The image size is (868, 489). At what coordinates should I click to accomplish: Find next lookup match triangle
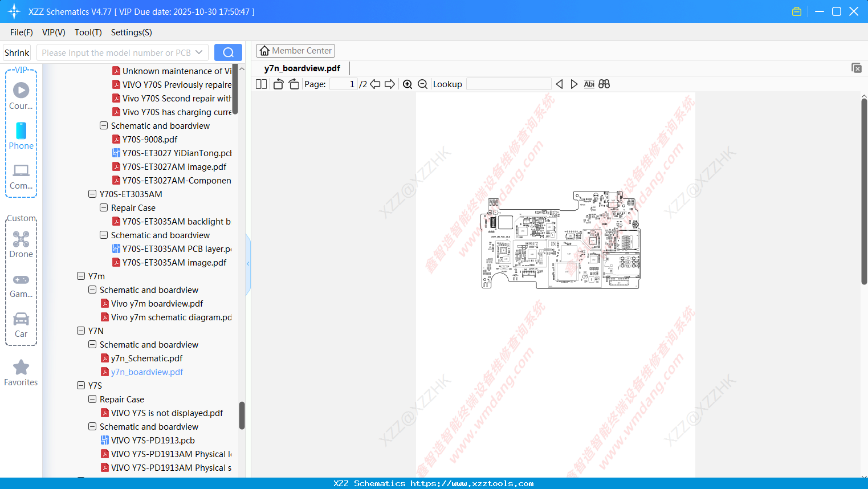coord(574,84)
